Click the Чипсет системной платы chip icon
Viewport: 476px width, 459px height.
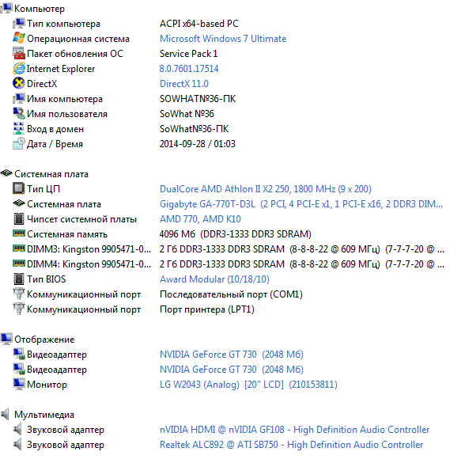coord(18,218)
